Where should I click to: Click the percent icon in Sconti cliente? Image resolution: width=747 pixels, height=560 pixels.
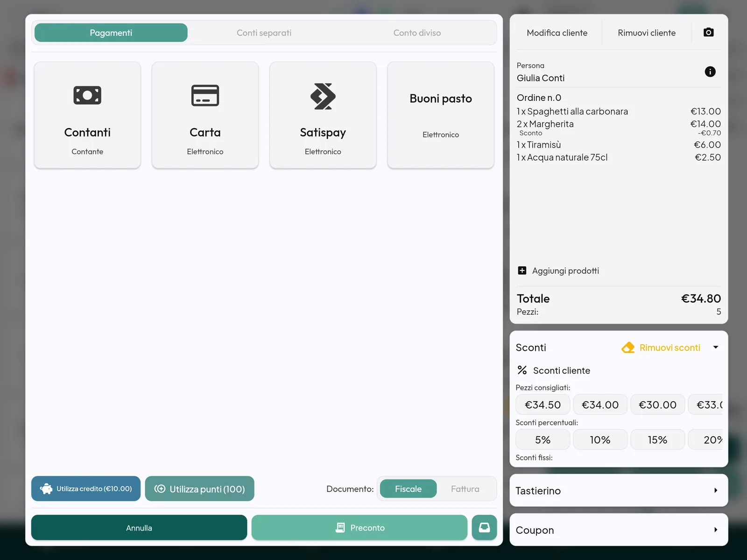[x=522, y=370]
